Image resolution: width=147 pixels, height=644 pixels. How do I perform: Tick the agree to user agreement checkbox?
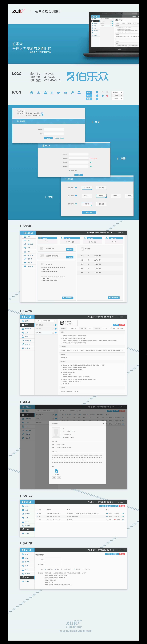(x=70, y=170)
